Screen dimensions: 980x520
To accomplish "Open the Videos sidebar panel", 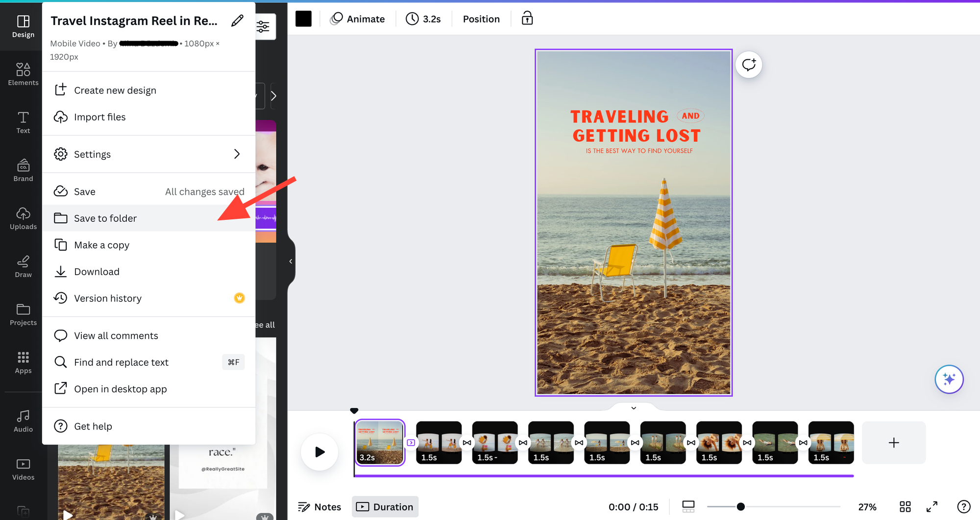I will 23,469.
